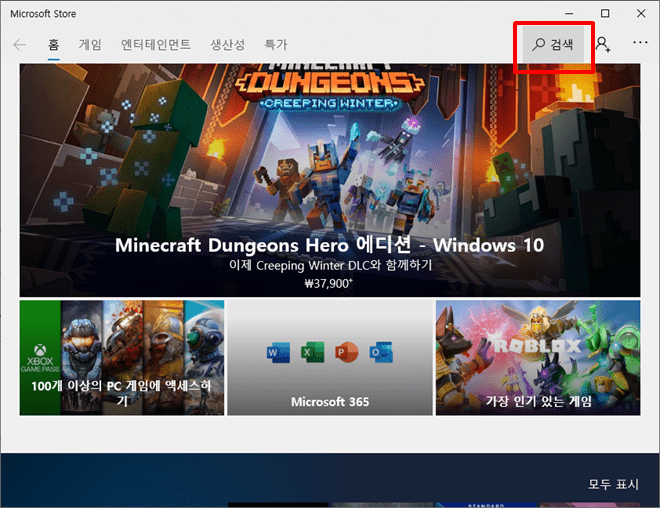Image resolution: width=660 pixels, height=508 pixels.
Task: Go to the 생산성 tab
Action: 228,45
